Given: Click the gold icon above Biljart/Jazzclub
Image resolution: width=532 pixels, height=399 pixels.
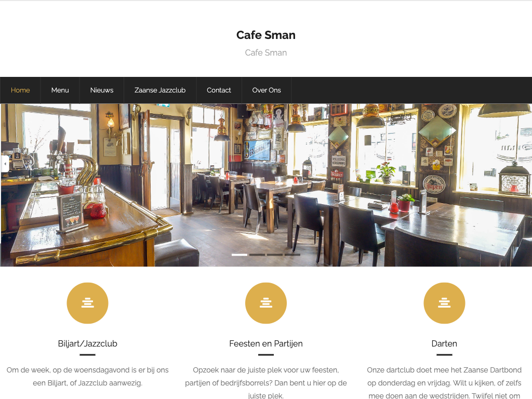Looking at the screenshot, I should (x=87, y=303).
